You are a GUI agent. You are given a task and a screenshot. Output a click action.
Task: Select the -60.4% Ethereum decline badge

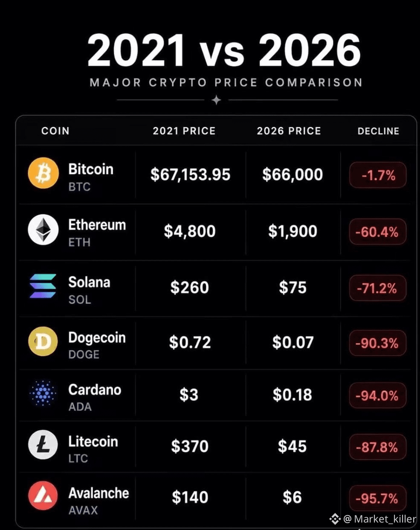[378, 232]
